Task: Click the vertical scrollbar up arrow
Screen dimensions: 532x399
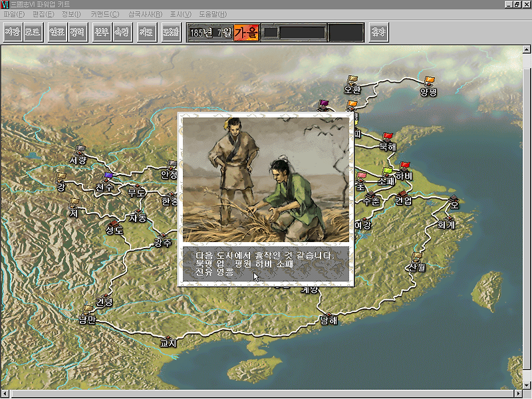Action: click(x=526, y=49)
